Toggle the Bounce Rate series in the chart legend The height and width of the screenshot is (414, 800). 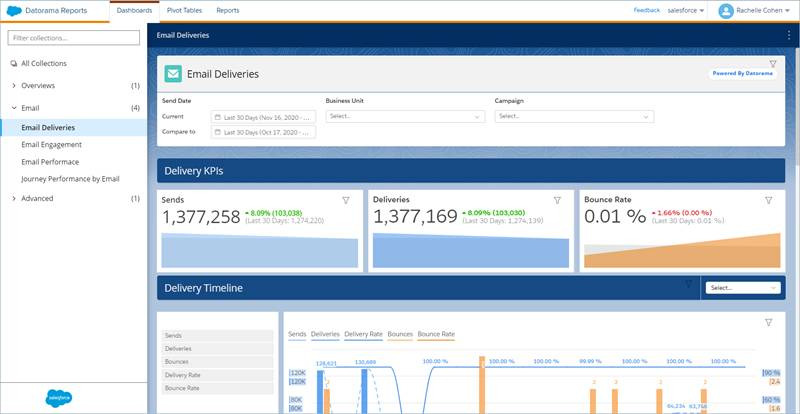coord(436,334)
